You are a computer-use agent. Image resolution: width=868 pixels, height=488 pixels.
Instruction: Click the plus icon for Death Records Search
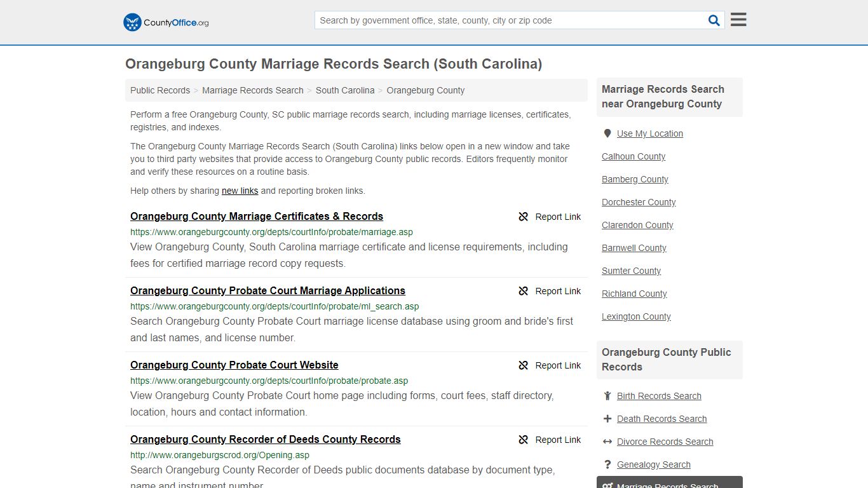[607, 419]
